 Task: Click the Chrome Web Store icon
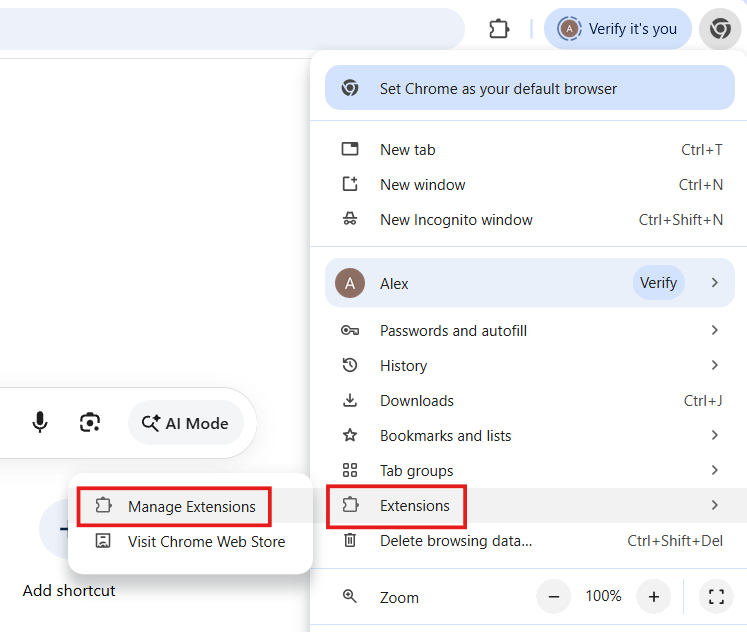pos(103,541)
